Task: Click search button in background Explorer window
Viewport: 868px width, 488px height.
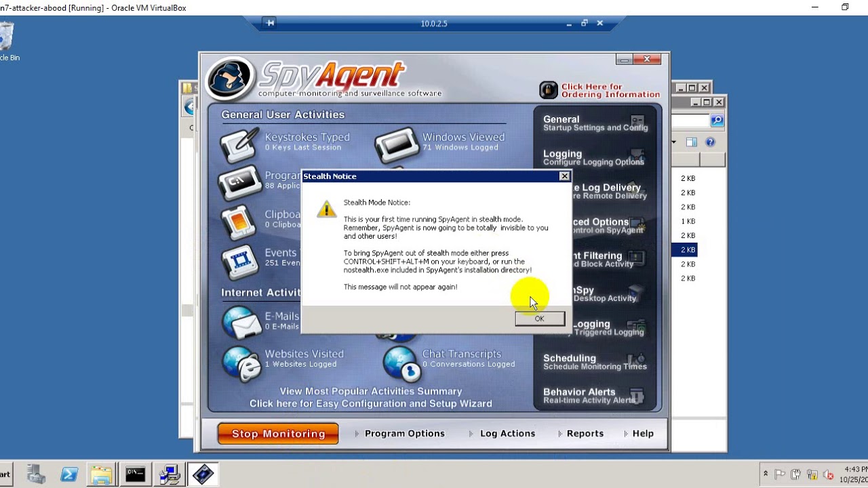Action: (x=717, y=121)
